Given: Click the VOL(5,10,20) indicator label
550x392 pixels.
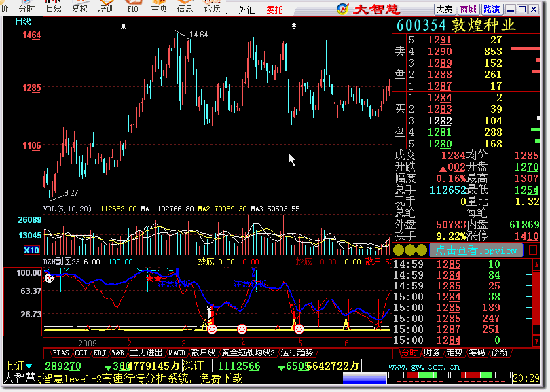Looking at the screenshot, I should tap(68, 209).
